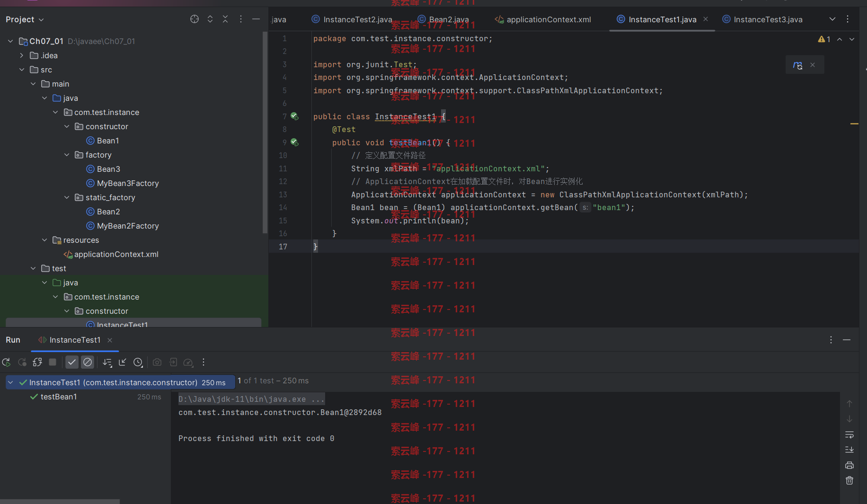
Task: Dismiss the floating reload notification
Action: (813, 65)
